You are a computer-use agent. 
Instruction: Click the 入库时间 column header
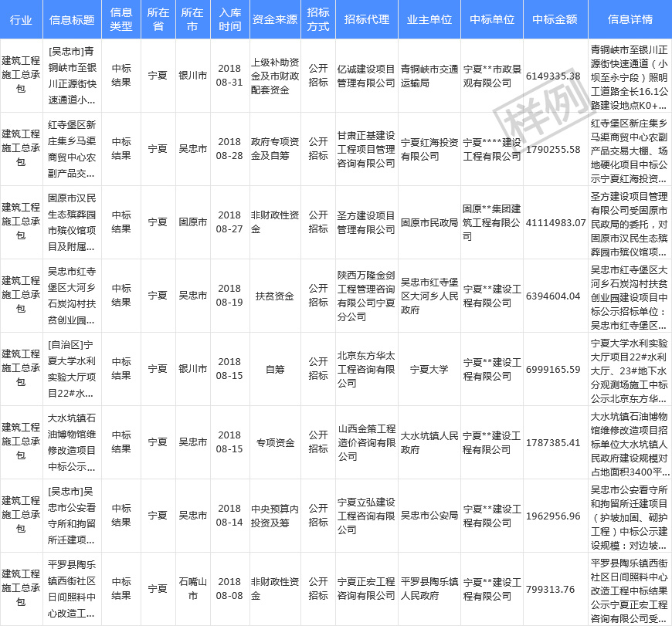(229, 20)
